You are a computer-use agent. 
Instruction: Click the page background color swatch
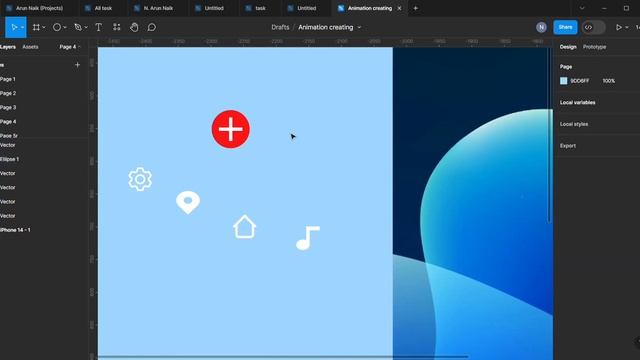[564, 81]
